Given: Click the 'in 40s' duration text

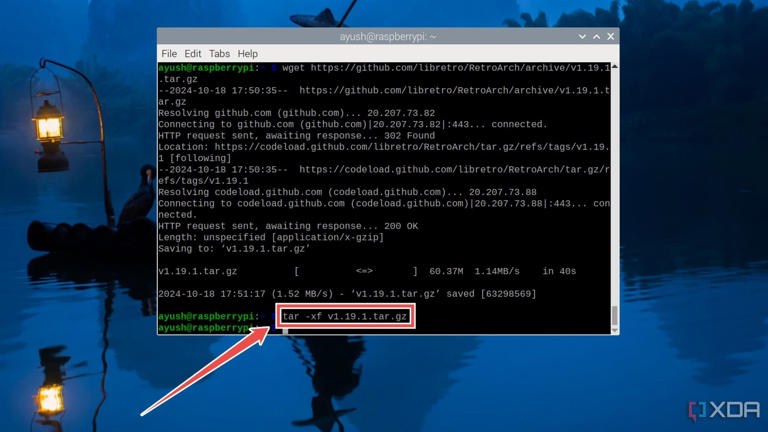Looking at the screenshot, I should point(559,271).
